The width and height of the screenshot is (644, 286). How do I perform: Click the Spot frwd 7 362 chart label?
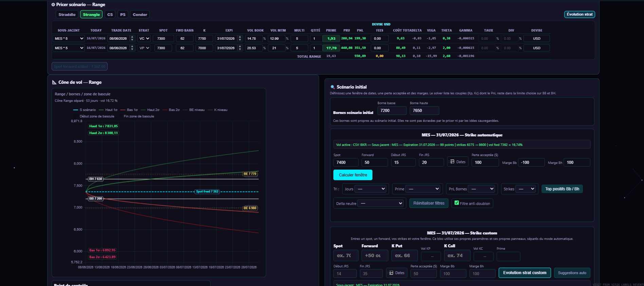[207, 192]
